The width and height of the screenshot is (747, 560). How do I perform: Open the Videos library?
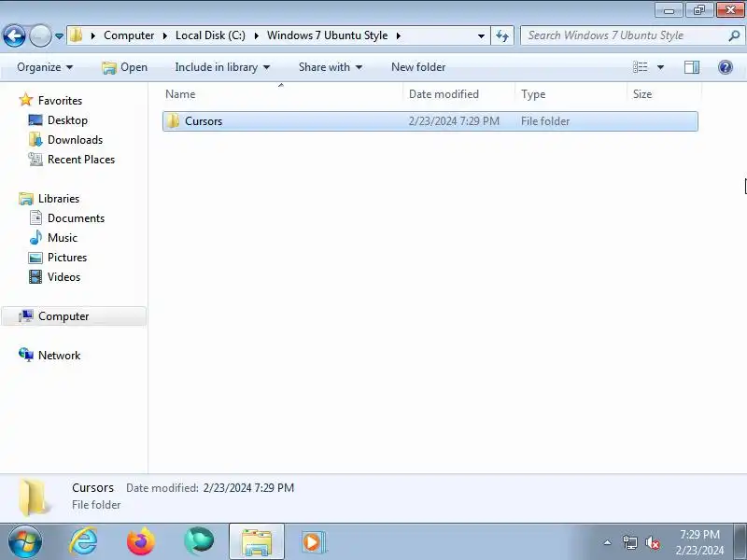point(63,276)
